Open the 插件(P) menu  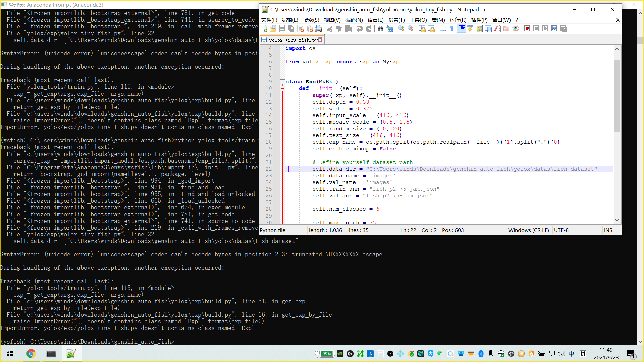tap(479, 20)
